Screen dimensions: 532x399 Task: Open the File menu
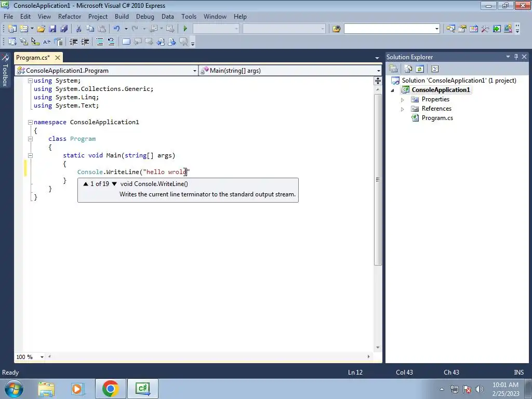click(8, 16)
